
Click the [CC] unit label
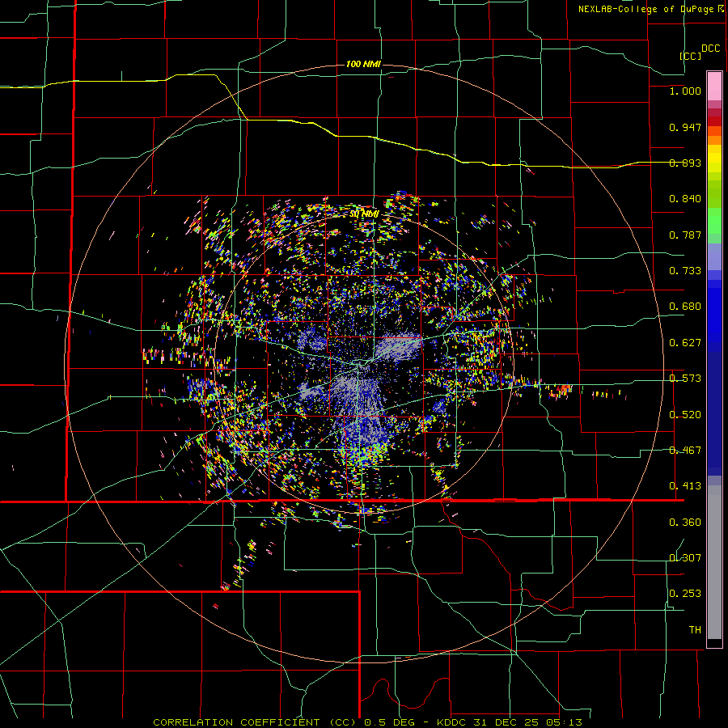(690, 56)
